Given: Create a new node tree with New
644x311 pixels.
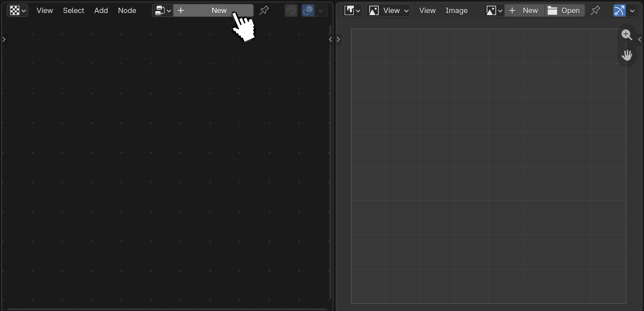Looking at the screenshot, I should pos(213,11).
